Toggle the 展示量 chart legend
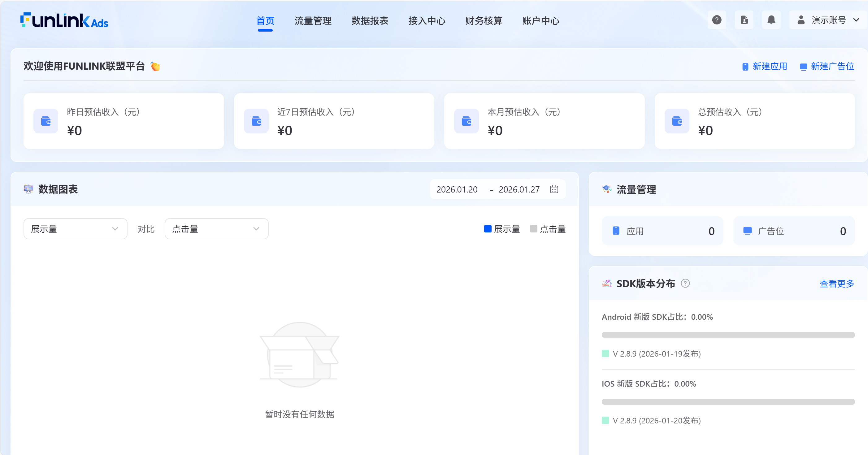Screen dimensions: 868x455 click(x=502, y=229)
